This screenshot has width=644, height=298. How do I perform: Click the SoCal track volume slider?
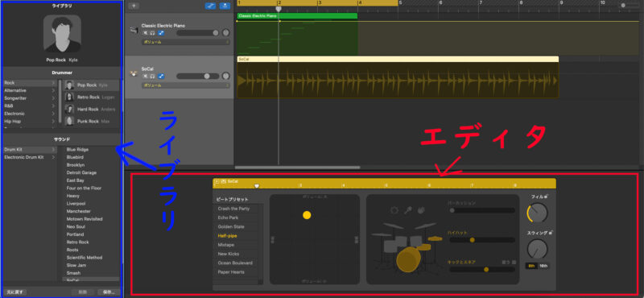click(198, 76)
